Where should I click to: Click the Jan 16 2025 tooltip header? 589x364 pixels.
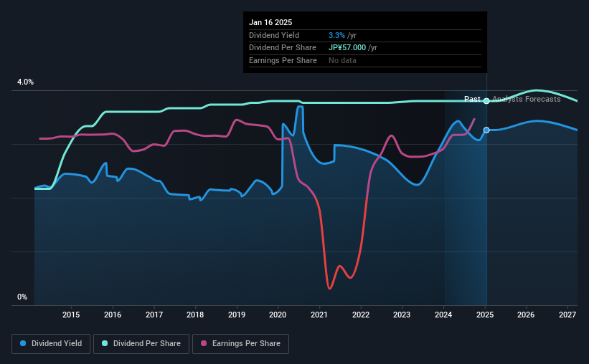[270, 22]
